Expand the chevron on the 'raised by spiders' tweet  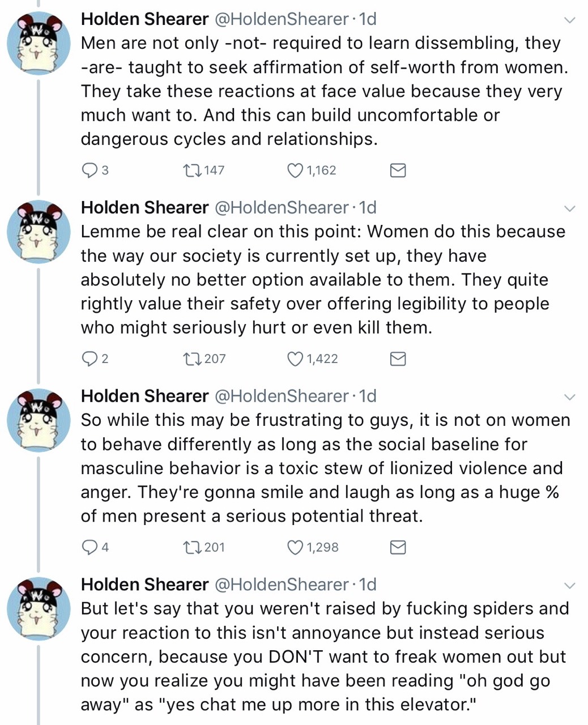tap(570, 585)
